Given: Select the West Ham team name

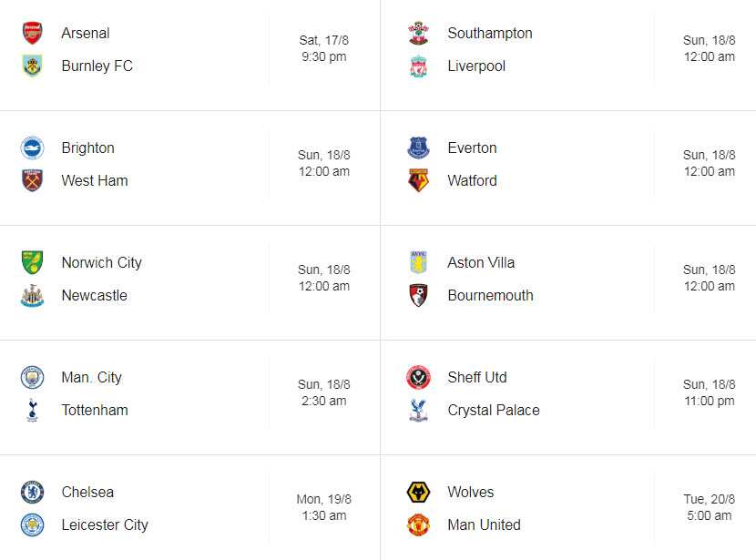Looking at the screenshot, I should tap(95, 180).
